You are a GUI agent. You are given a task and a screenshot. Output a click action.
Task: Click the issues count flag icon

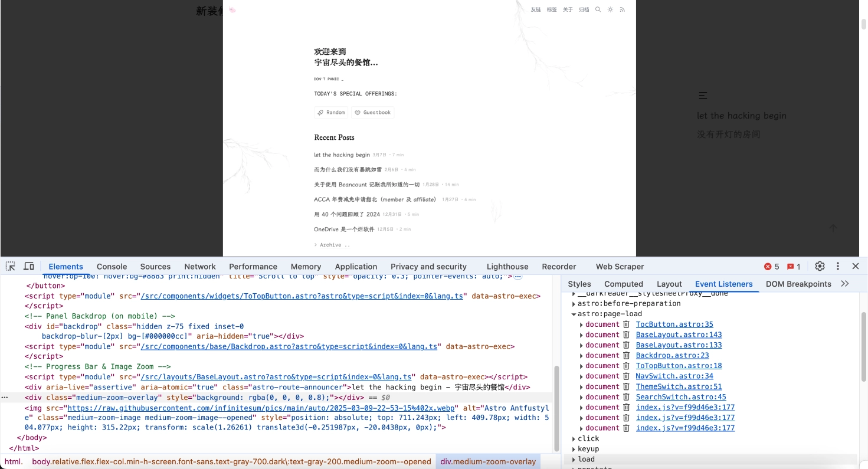(794, 267)
